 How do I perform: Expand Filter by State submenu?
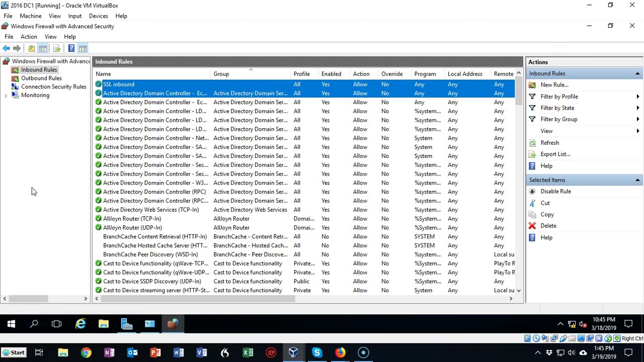[x=638, y=108]
